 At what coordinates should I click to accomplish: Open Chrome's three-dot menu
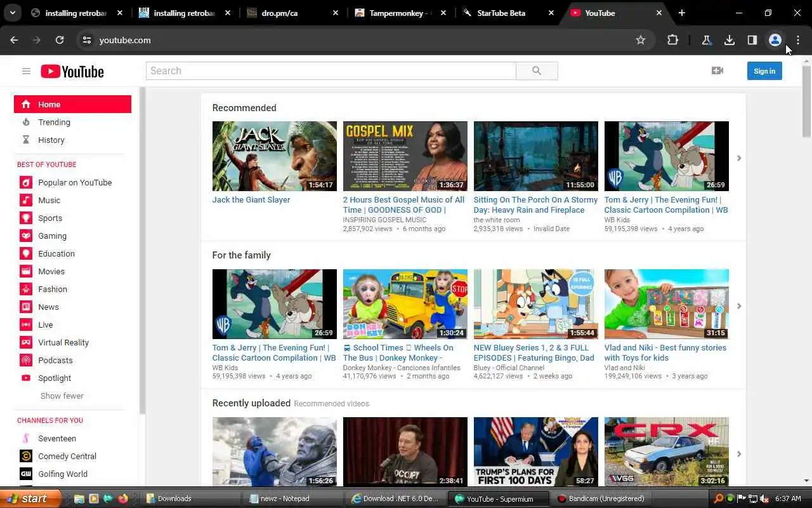[x=798, y=40]
